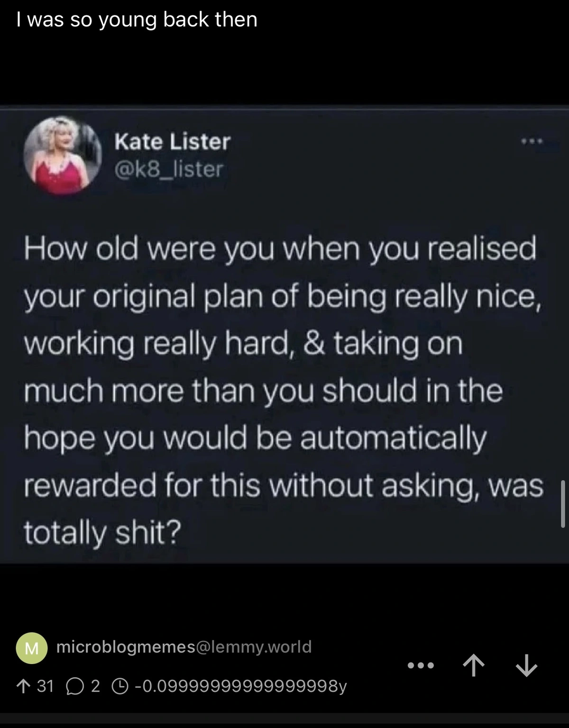This screenshot has height=728, width=569.
Task: Upvote the post with the large up arrow
Action: pos(473,666)
